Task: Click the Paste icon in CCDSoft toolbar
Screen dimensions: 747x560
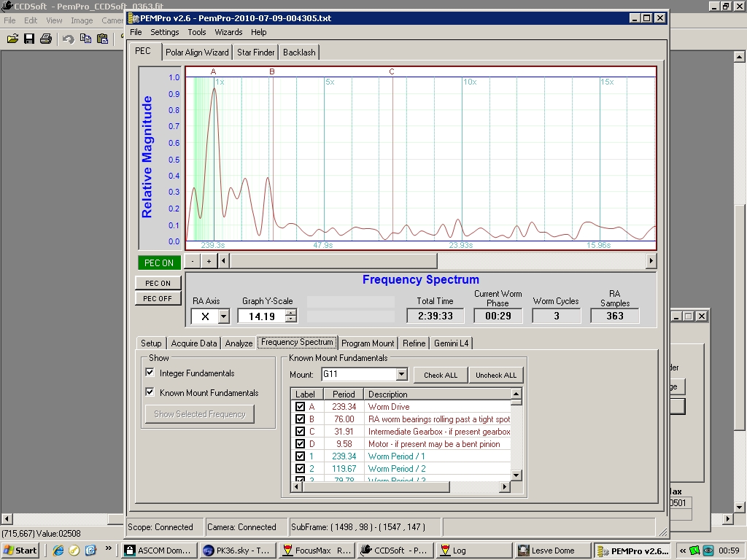Action: (102, 39)
